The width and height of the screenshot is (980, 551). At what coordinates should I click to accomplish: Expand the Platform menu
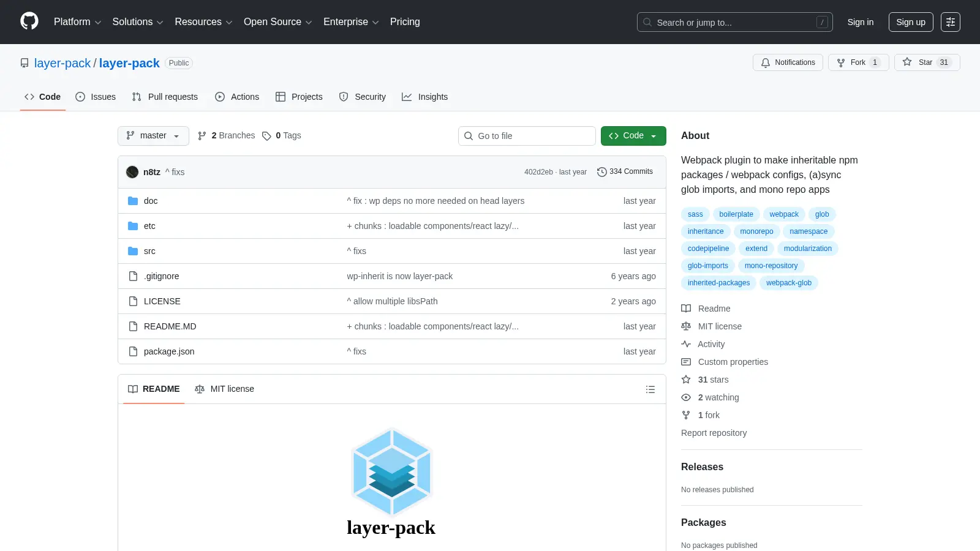[77, 22]
